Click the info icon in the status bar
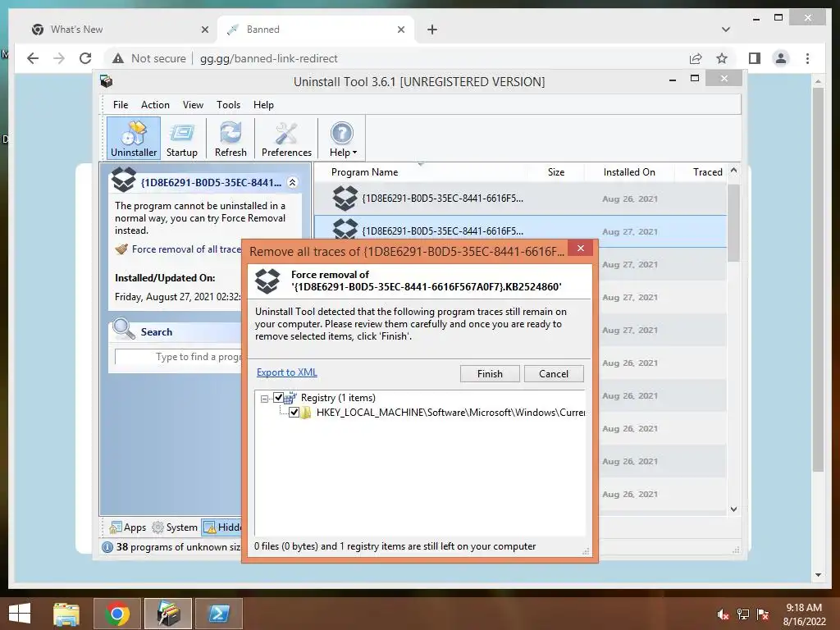 point(107,547)
